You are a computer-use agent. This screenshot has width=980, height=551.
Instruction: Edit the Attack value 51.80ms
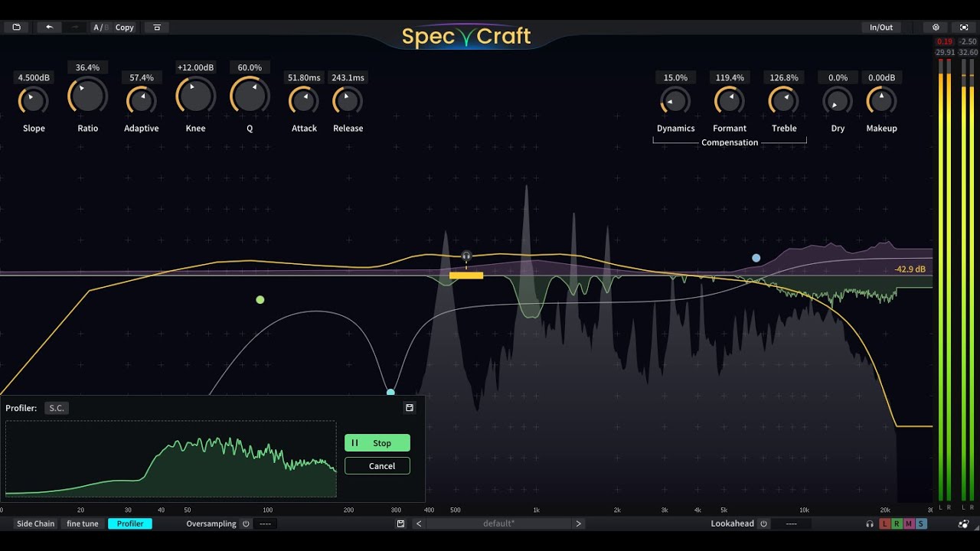[304, 77]
